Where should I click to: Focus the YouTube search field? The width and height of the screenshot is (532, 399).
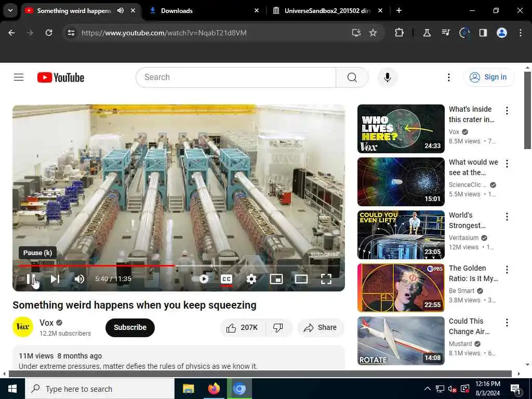(236, 77)
